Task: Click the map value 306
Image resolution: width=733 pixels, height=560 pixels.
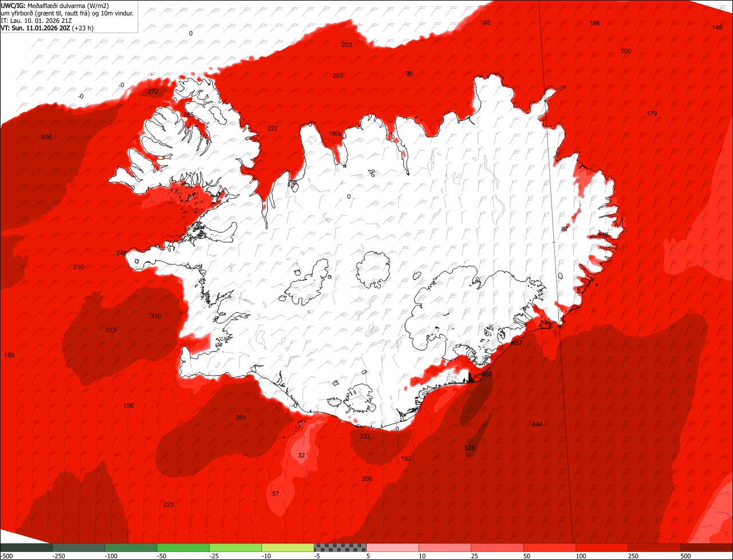Action: (x=46, y=137)
